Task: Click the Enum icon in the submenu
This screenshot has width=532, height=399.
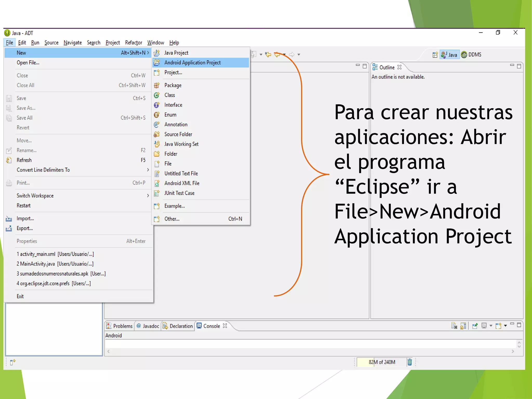Action: point(157,115)
